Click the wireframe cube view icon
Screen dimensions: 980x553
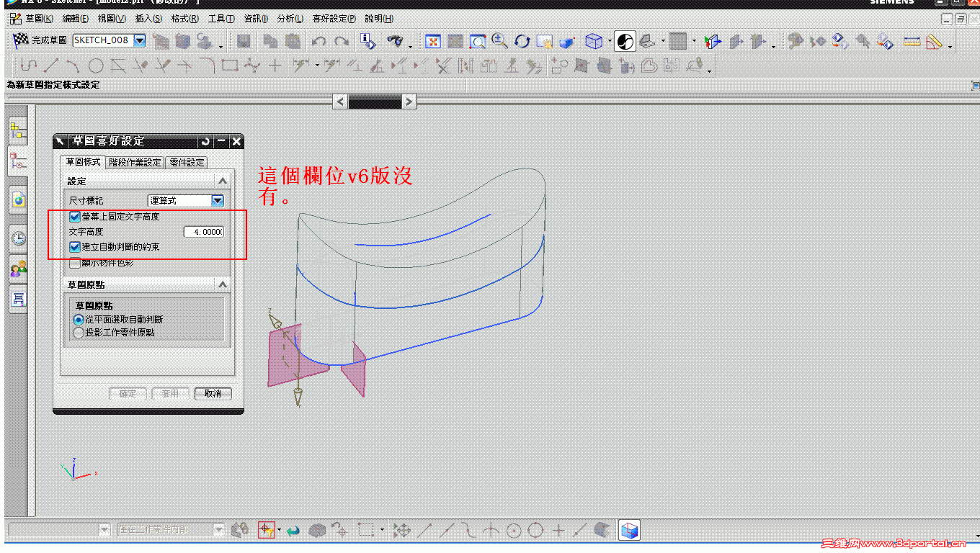(594, 41)
